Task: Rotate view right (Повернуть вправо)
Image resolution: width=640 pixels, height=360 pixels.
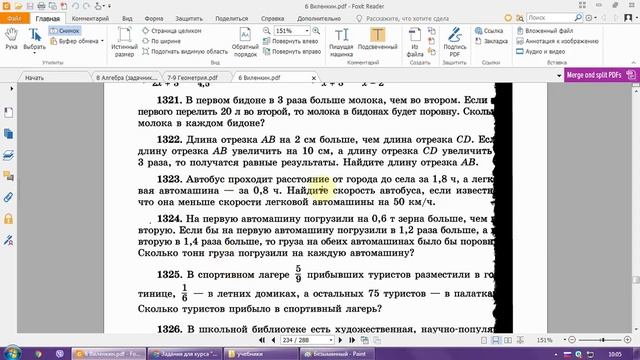Action: pos(292,52)
